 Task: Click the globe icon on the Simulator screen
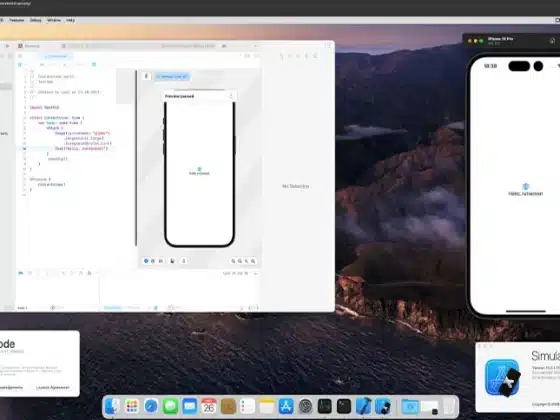tap(526, 186)
